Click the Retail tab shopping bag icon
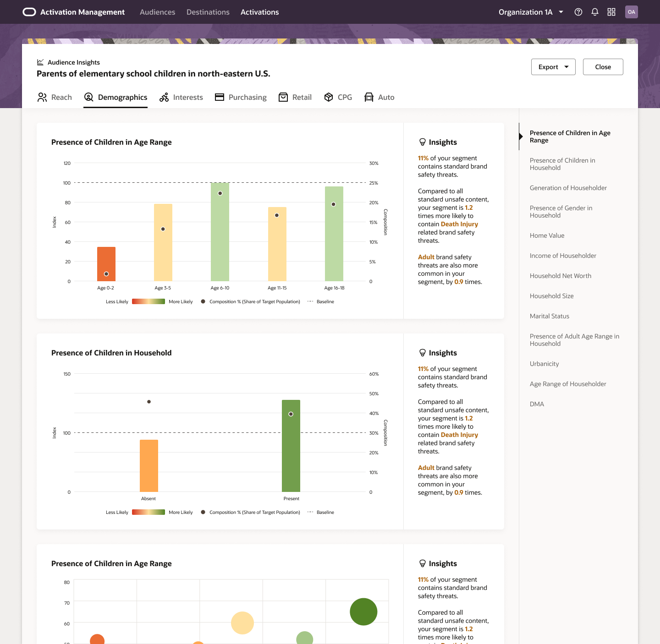660x644 pixels. [283, 97]
